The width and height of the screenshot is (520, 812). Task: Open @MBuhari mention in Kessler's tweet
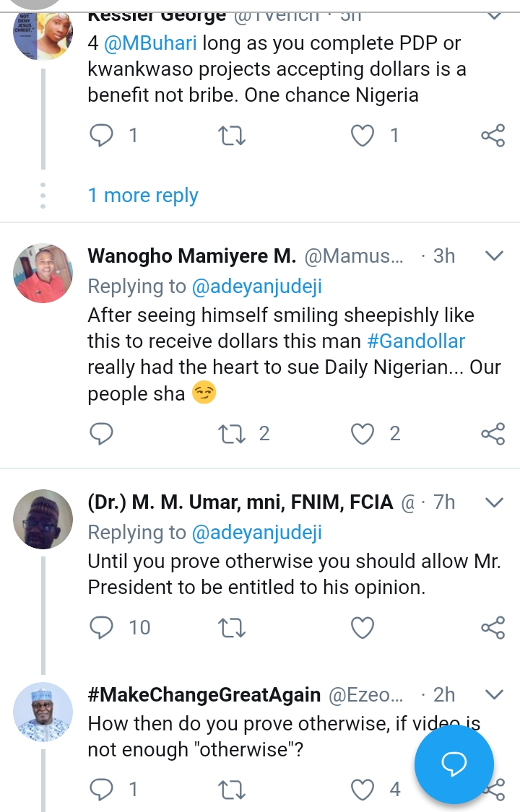coord(150,43)
